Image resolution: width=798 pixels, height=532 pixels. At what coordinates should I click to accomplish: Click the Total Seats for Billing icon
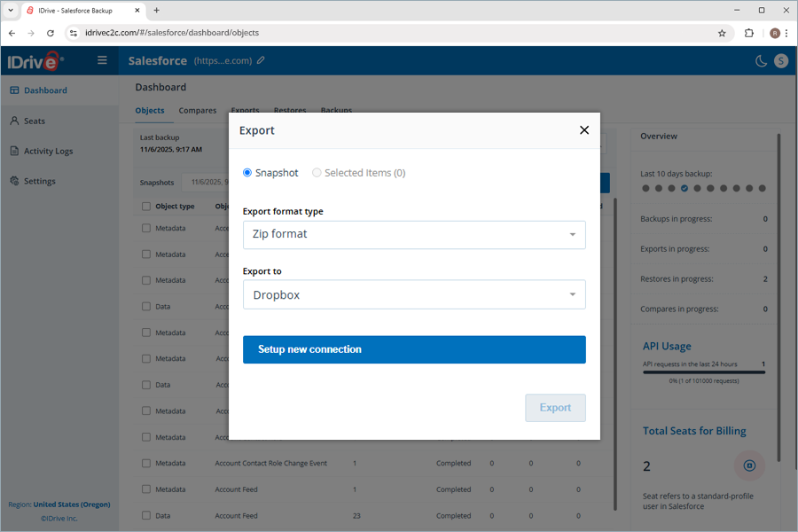[749, 465]
